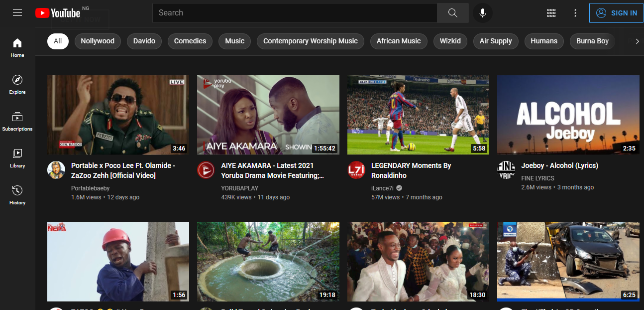
Task: Open Explore in the sidebar
Action: tap(17, 84)
